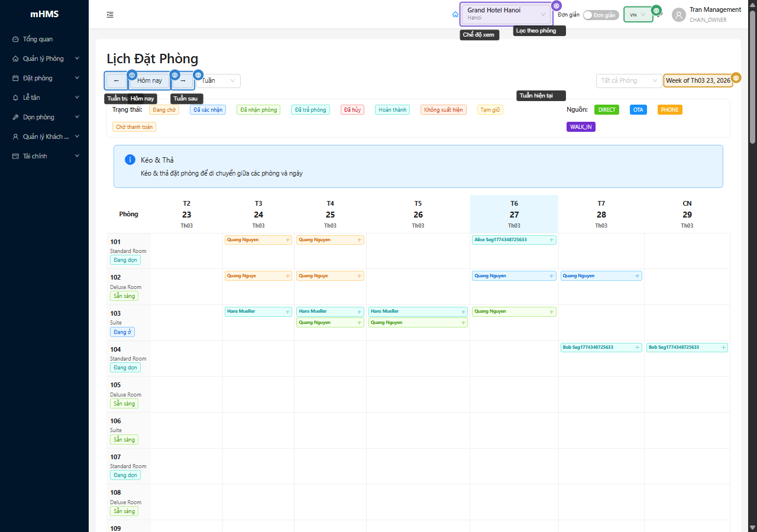This screenshot has height=532, width=757.
Task: Open the Tất cả Phòng filter dropdown
Action: 629,80
